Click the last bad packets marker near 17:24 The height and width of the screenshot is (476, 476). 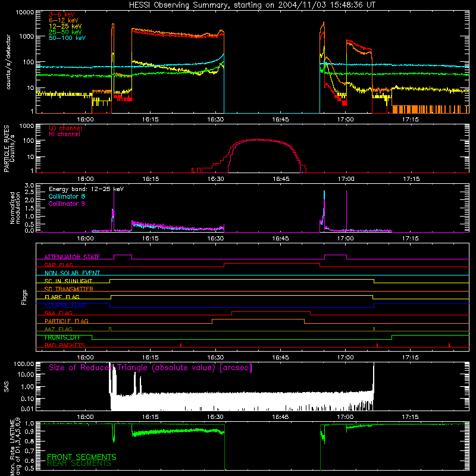[x=449, y=345]
